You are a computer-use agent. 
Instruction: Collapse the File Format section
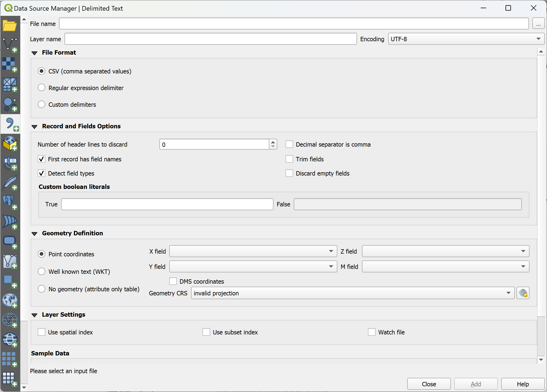[x=34, y=53]
